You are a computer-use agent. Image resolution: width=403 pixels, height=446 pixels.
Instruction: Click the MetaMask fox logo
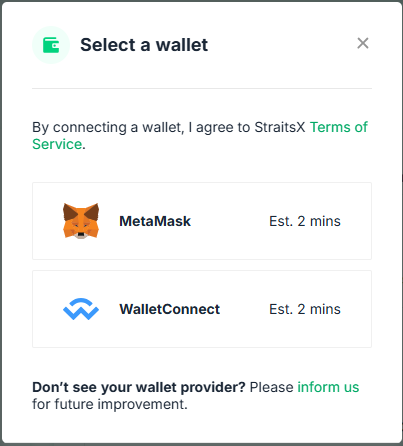point(81,221)
